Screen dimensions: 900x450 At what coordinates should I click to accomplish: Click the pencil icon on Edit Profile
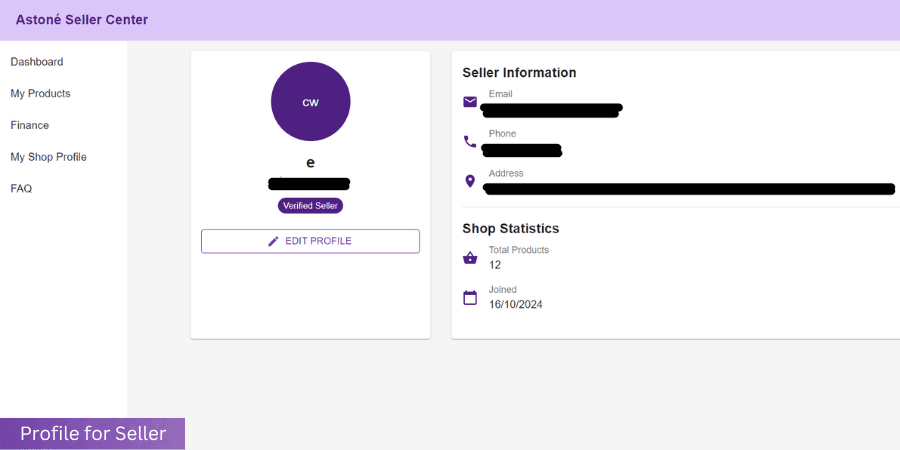(x=273, y=241)
